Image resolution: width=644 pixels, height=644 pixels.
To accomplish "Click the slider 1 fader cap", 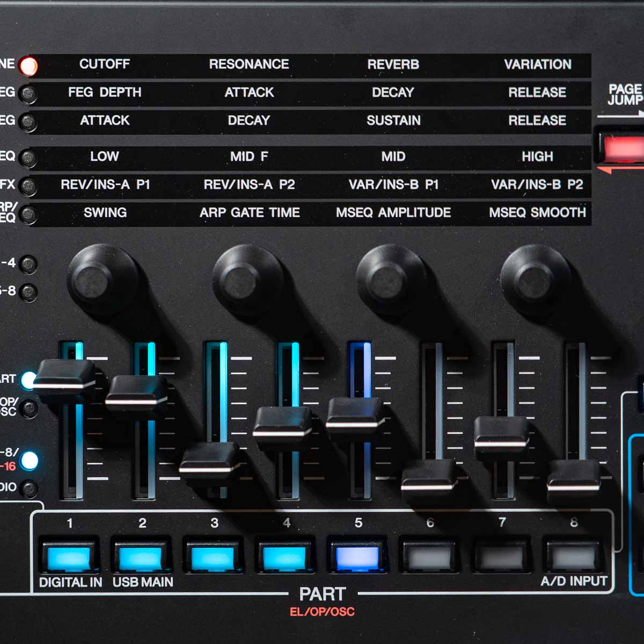I will pyautogui.click(x=64, y=379).
